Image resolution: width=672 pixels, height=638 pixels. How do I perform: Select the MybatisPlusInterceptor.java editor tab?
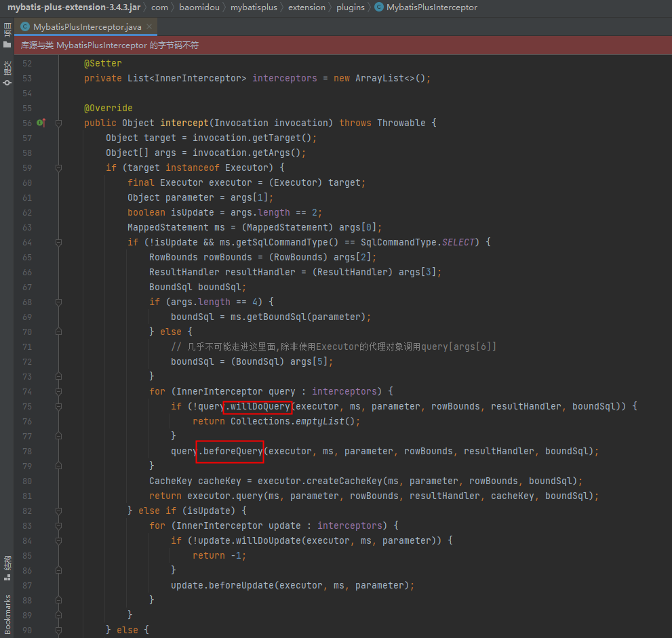pyautogui.click(x=86, y=26)
